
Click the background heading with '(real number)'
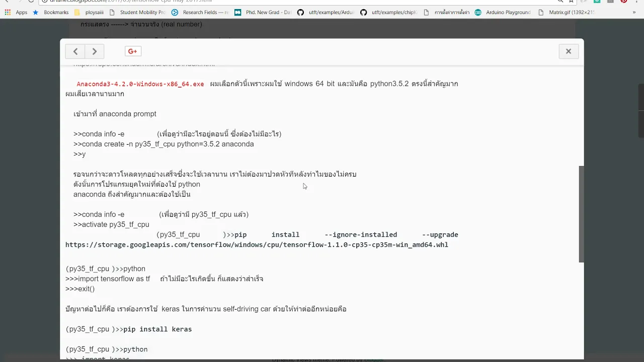tap(141, 24)
